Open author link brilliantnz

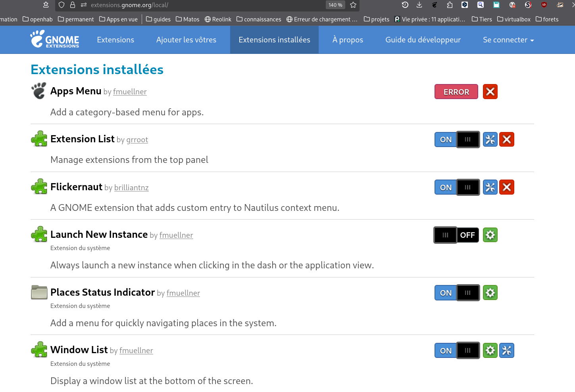pos(131,187)
